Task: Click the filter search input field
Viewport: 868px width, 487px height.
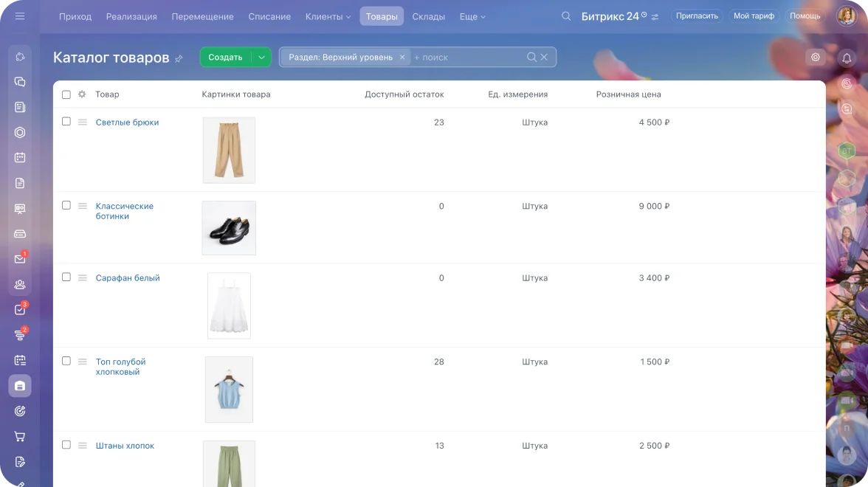Action: coord(468,57)
